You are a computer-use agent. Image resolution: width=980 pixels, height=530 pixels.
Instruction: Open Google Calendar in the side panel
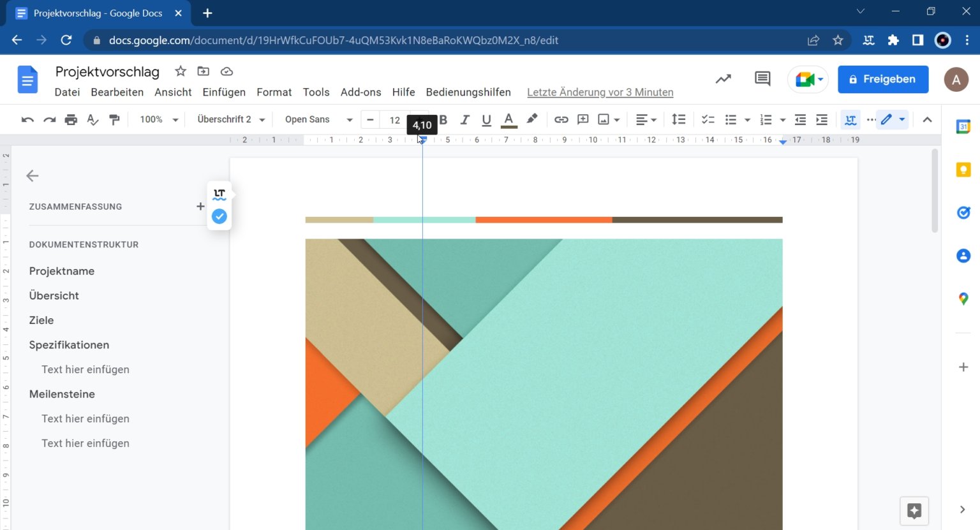963,126
